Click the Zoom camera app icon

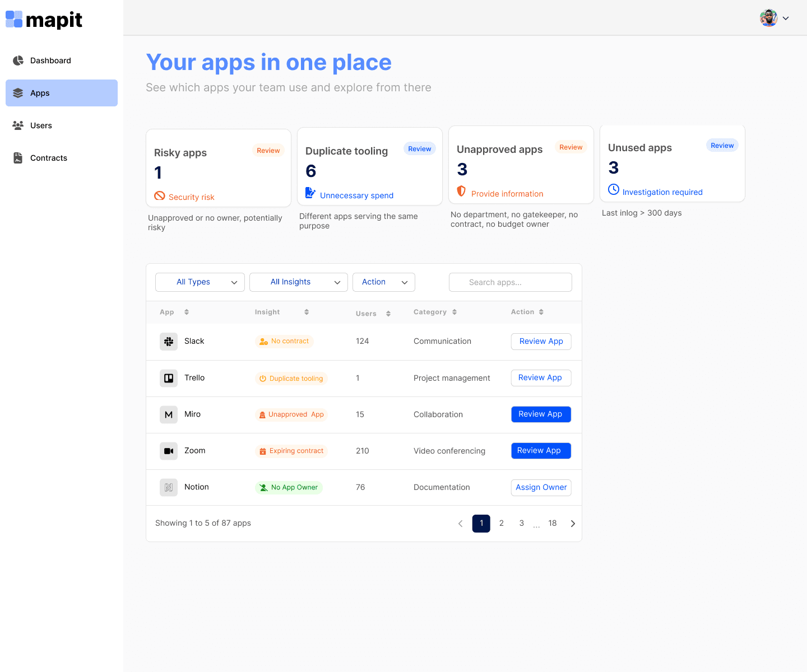point(169,451)
